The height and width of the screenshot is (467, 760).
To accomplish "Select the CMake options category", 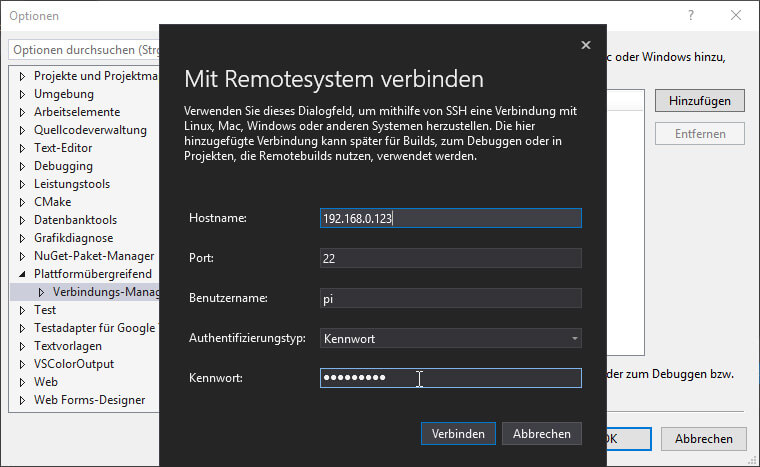I will 54,202.
